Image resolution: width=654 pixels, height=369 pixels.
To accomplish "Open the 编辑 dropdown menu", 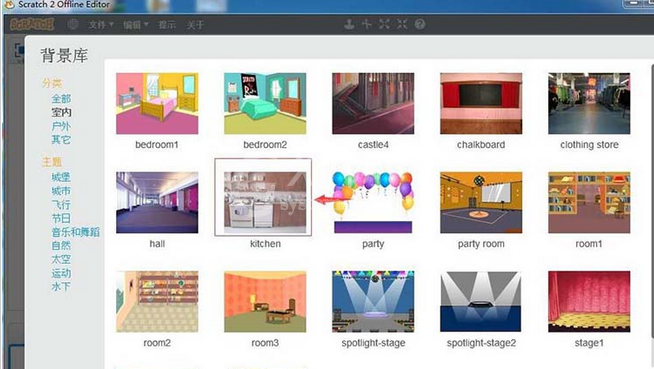I will click(x=136, y=25).
